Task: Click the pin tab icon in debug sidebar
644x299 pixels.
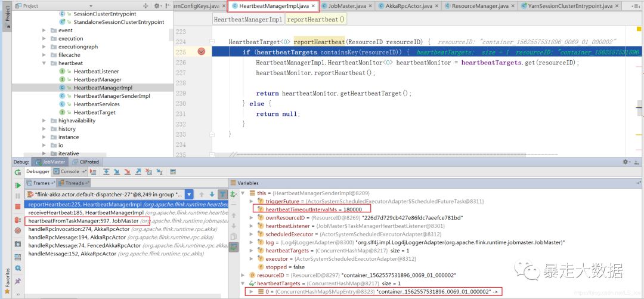Action: pos(18,281)
